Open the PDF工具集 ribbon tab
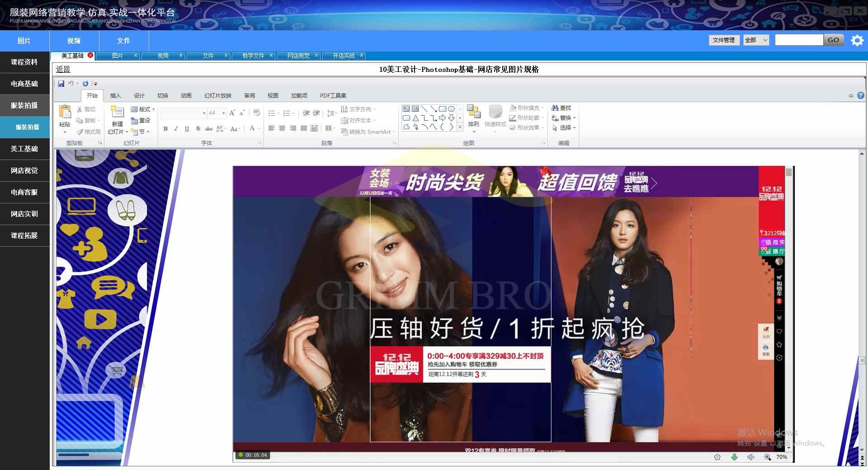 [x=333, y=96]
